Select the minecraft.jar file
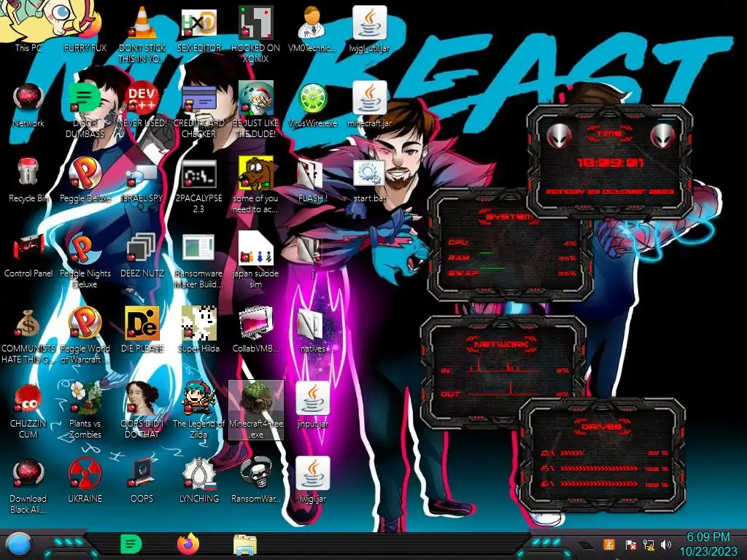The height and width of the screenshot is (560, 747). click(369, 105)
